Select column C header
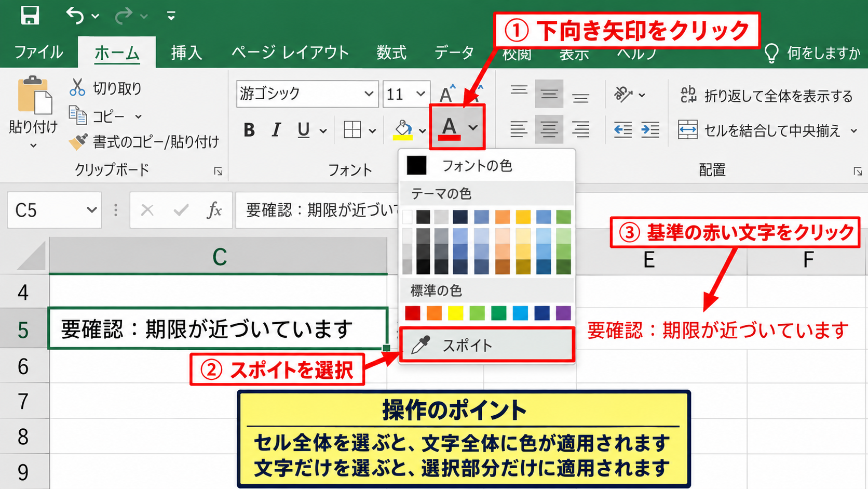This screenshot has width=868, height=489. [x=219, y=256]
